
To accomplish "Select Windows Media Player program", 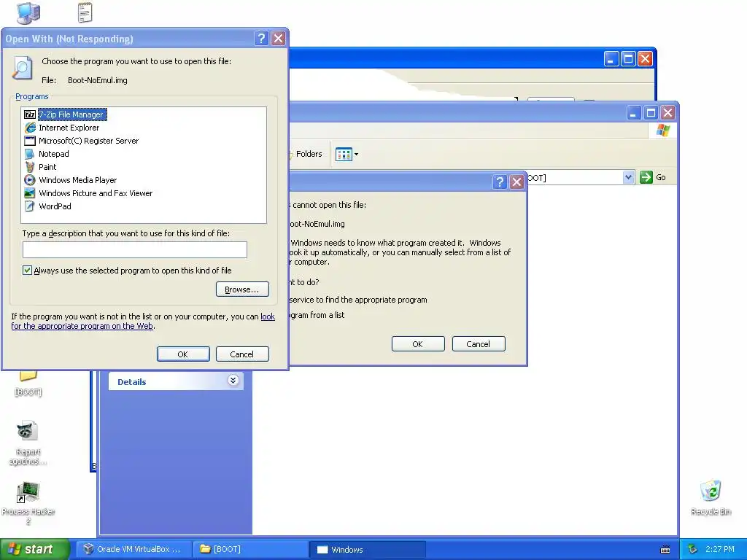I will tap(77, 180).
